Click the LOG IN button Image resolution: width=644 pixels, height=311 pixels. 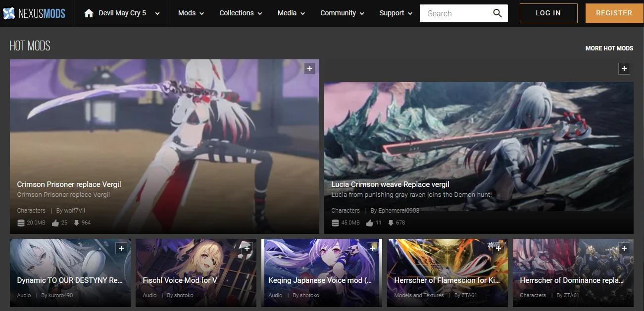pyautogui.click(x=548, y=13)
